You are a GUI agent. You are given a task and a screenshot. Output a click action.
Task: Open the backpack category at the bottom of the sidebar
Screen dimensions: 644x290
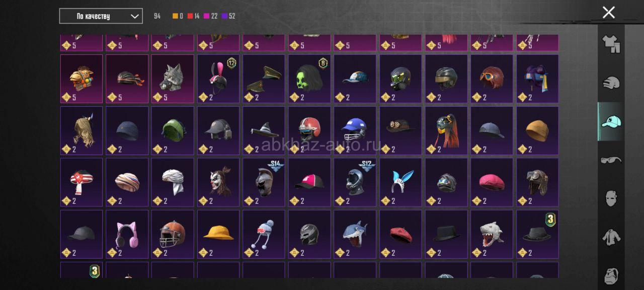(x=611, y=274)
